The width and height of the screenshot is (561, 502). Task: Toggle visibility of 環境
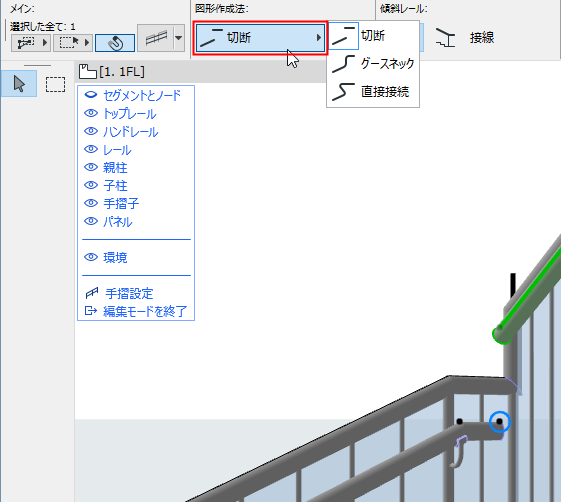pos(91,257)
